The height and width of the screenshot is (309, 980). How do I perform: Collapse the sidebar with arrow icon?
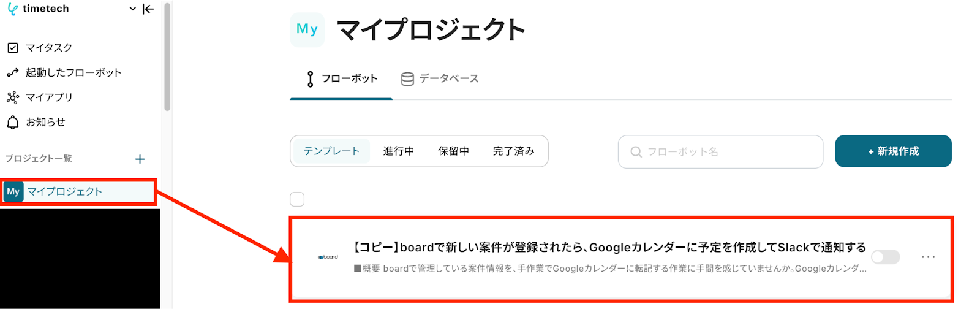tap(148, 9)
